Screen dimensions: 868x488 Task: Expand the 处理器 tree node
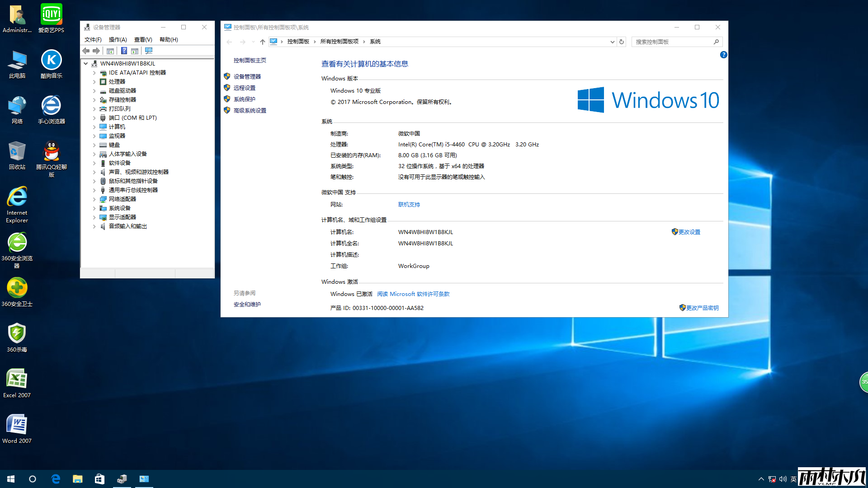94,82
